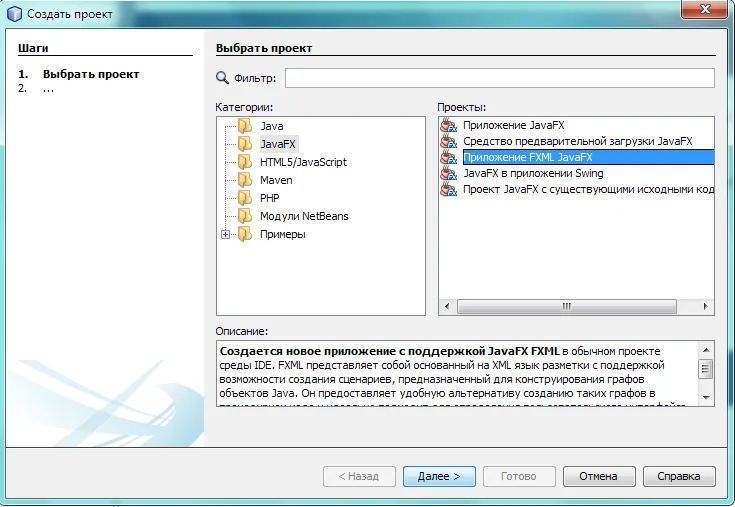Click the Далее > button

point(439,477)
